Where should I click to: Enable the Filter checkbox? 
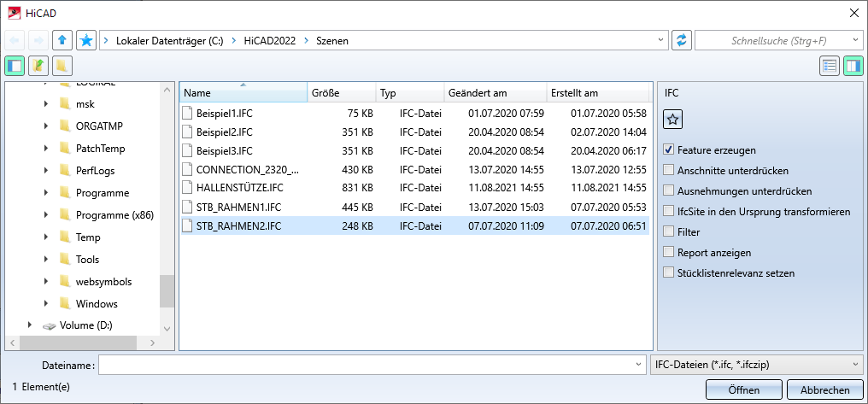[x=669, y=231]
